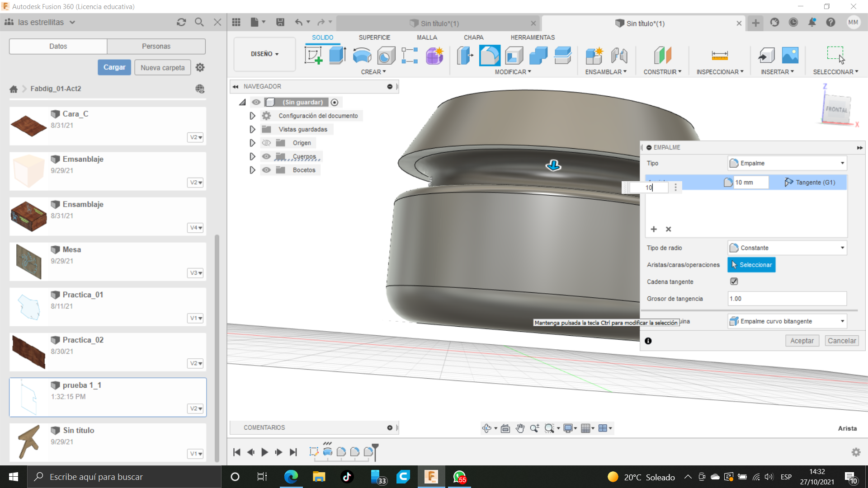Expand the Bocetos tree node

pyautogui.click(x=252, y=170)
